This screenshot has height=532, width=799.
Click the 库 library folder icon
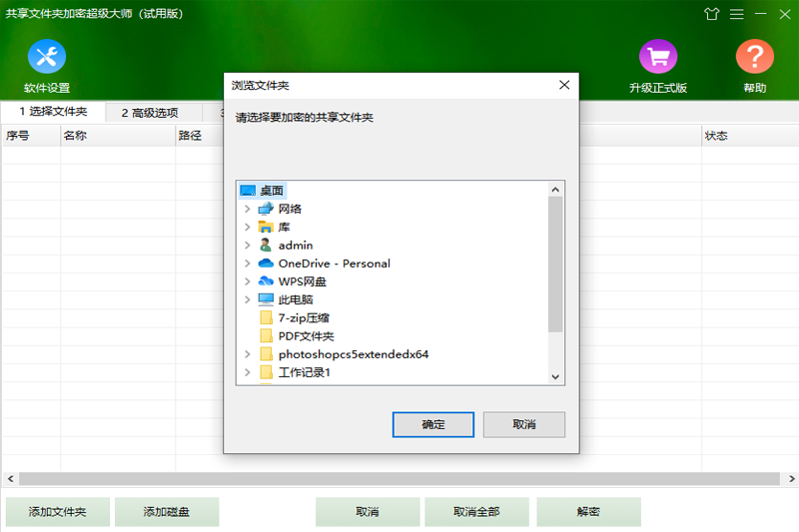pos(266,227)
